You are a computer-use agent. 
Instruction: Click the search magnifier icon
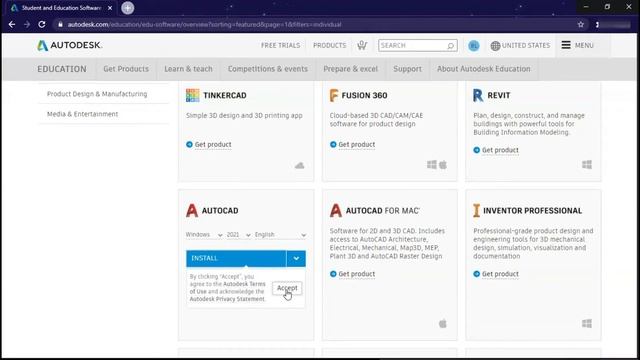(450, 46)
